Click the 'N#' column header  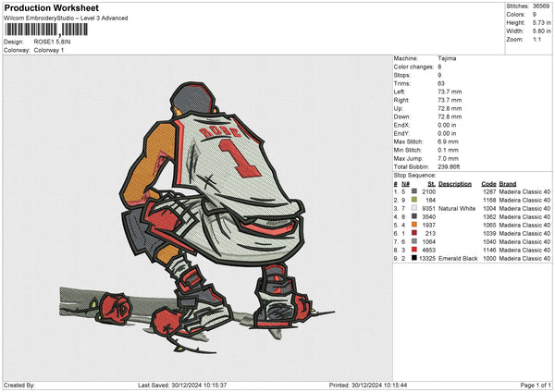pos(406,184)
